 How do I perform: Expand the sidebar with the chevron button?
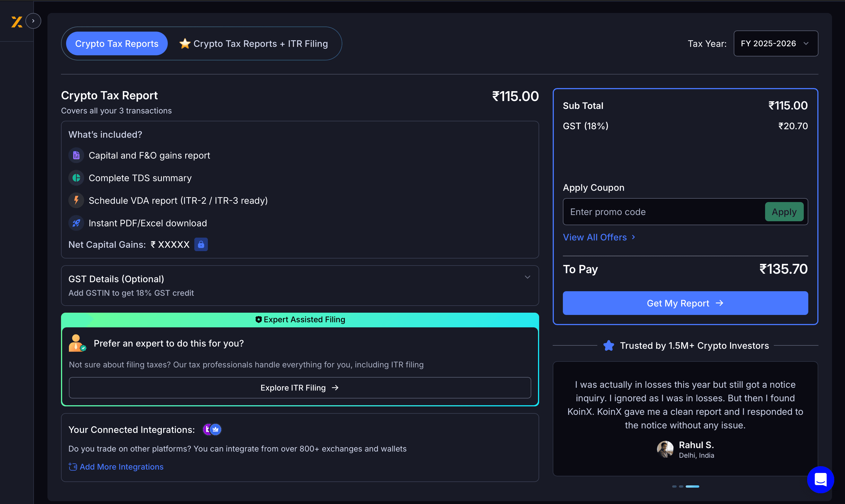(33, 21)
